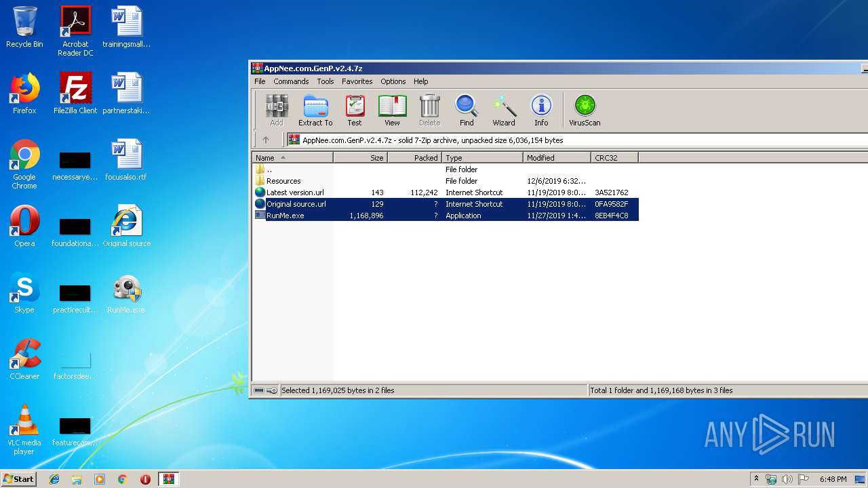Open Skype desktop shortcut
The height and width of the screenshot is (488, 868).
24,293
